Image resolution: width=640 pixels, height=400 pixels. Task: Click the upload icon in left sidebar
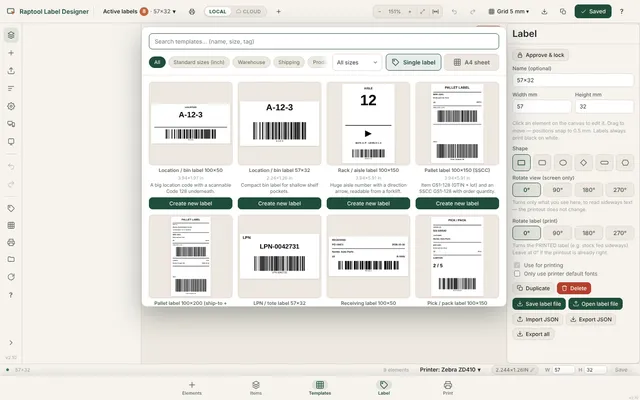(11, 71)
